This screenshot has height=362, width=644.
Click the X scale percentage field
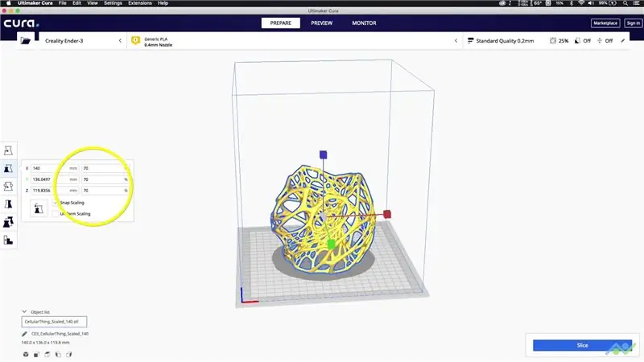tap(105, 168)
